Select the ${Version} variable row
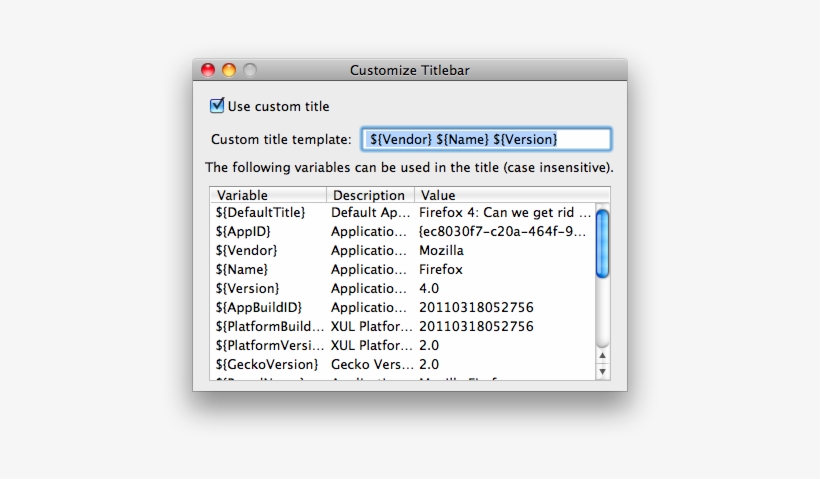This screenshot has width=820, height=479. pos(403,288)
